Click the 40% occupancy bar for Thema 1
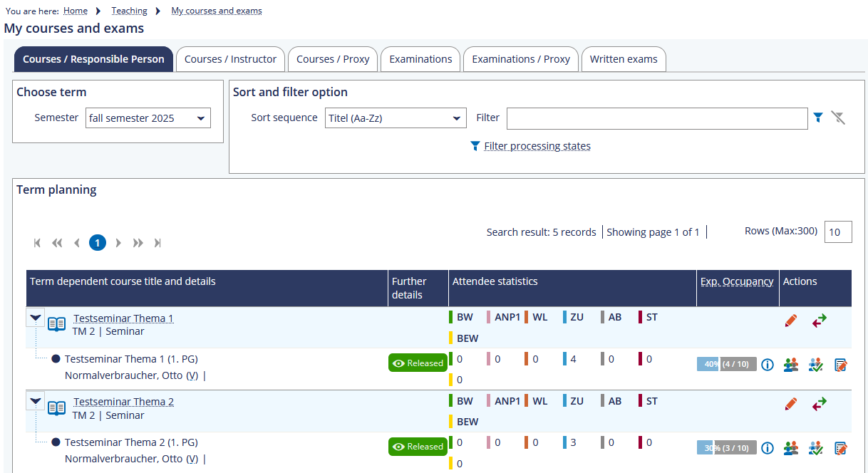 coord(726,364)
